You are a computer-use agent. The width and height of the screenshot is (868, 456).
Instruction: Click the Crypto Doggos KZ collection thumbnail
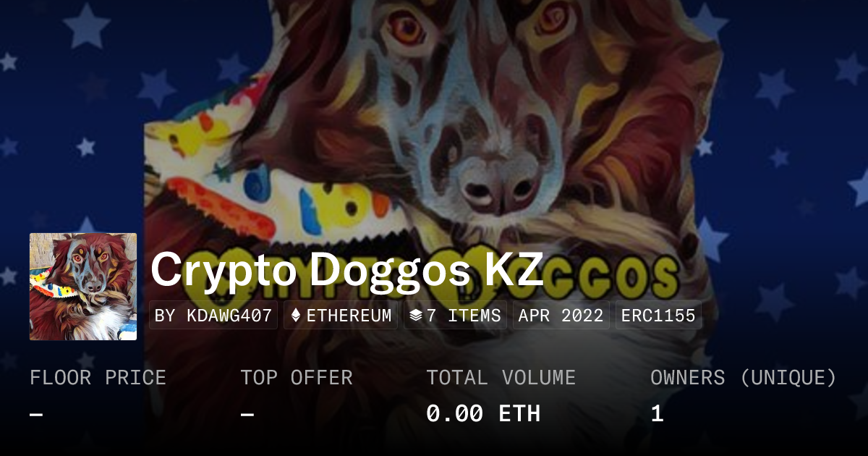83,287
